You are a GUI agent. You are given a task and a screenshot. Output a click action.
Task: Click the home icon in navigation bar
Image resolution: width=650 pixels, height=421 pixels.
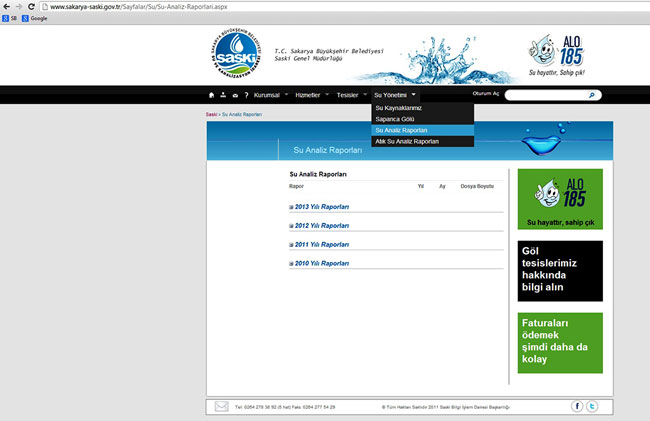coord(211,95)
